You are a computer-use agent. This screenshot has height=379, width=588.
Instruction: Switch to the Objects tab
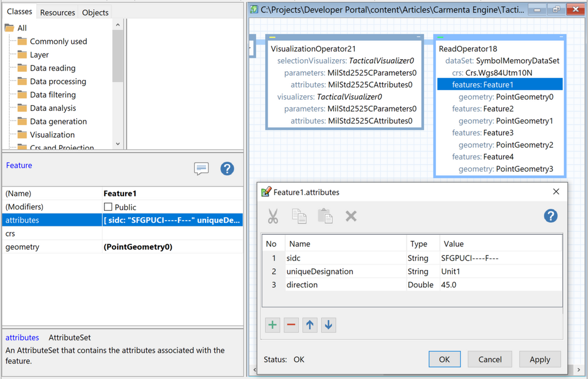coord(95,13)
